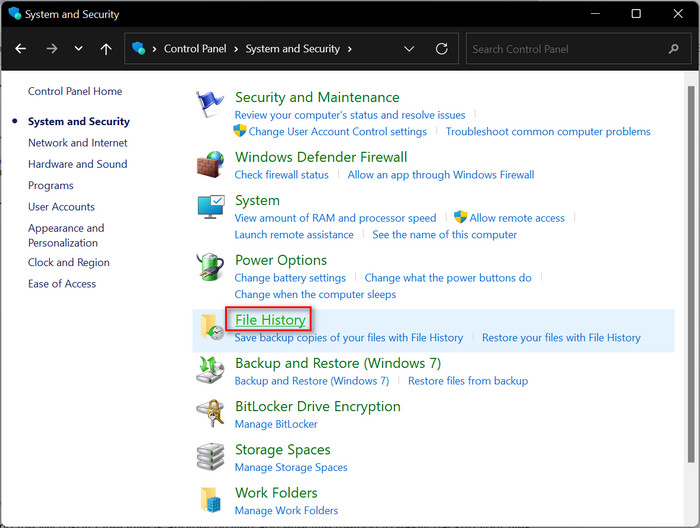Refresh the Control Panel view

pyautogui.click(x=442, y=49)
